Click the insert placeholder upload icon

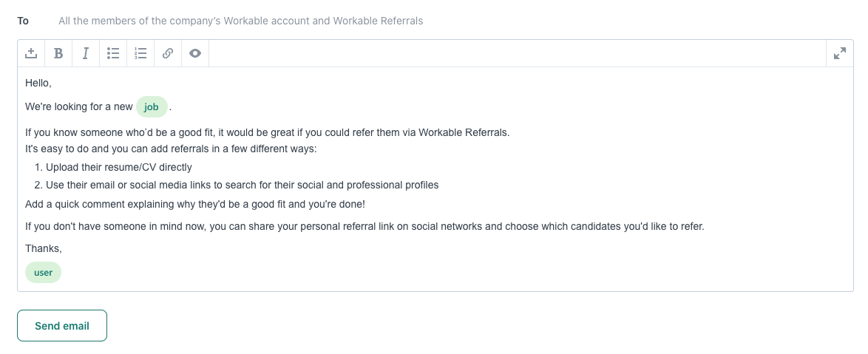[31, 53]
